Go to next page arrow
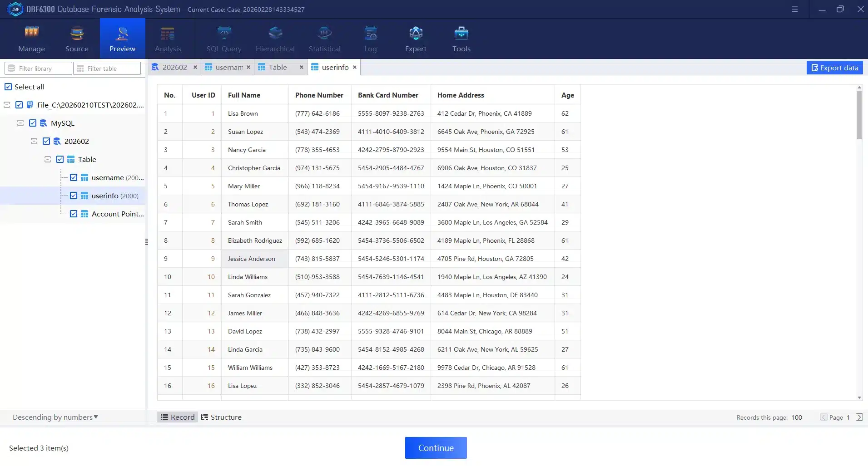The image size is (868, 466). (x=859, y=417)
